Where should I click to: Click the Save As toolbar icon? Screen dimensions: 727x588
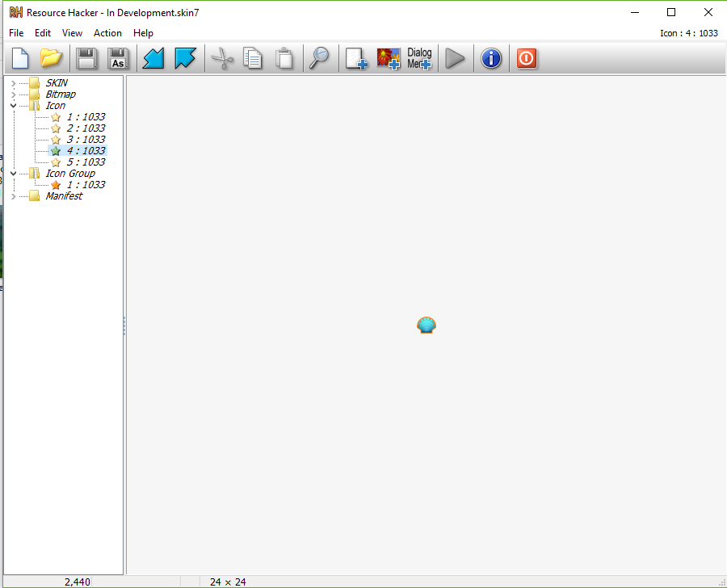[118, 58]
